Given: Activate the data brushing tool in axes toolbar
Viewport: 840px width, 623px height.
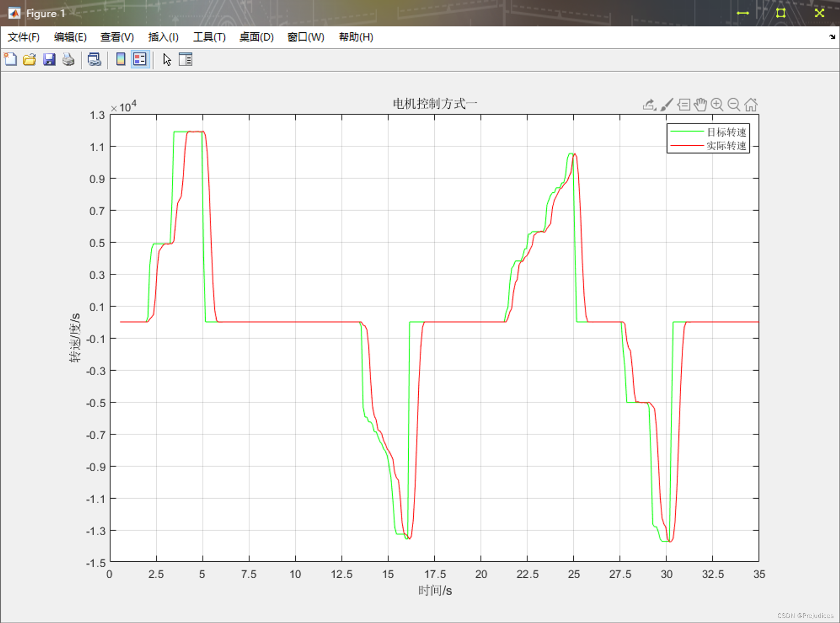Looking at the screenshot, I should (x=667, y=105).
